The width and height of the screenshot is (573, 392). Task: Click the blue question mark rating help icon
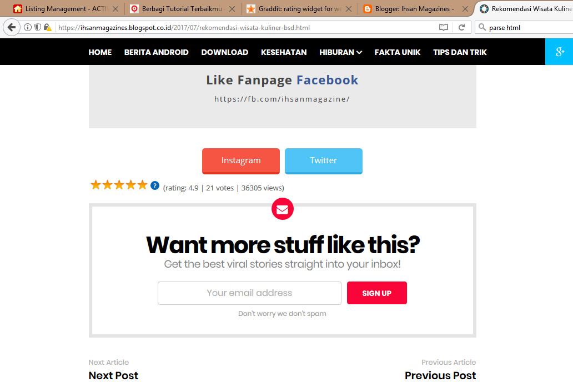tap(155, 185)
